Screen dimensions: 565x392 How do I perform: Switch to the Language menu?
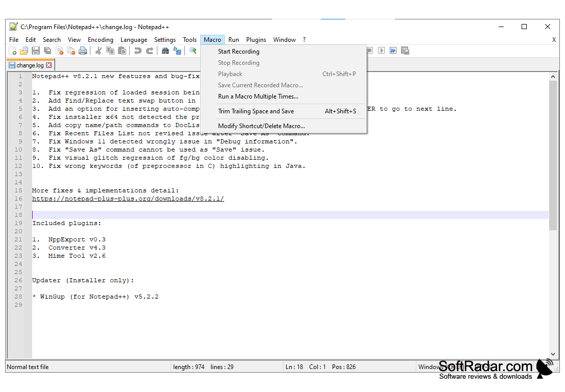[133, 39]
